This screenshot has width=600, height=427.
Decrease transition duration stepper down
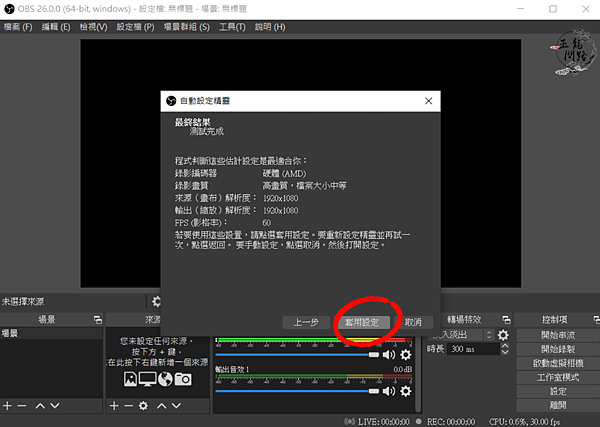pyautogui.click(x=505, y=352)
